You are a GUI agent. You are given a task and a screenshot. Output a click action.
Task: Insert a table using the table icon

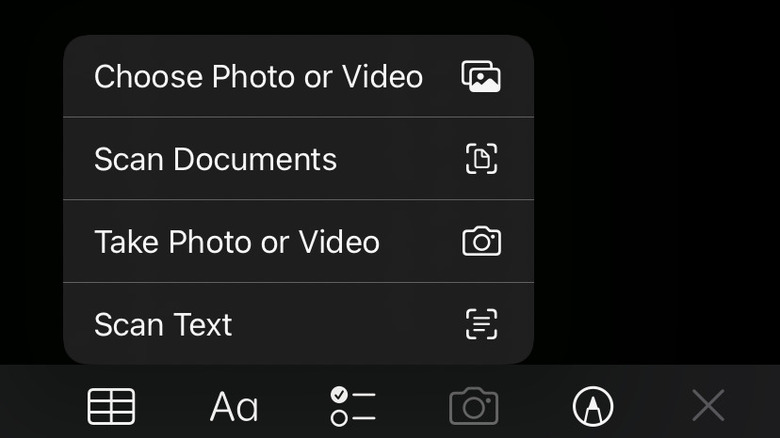(111, 407)
